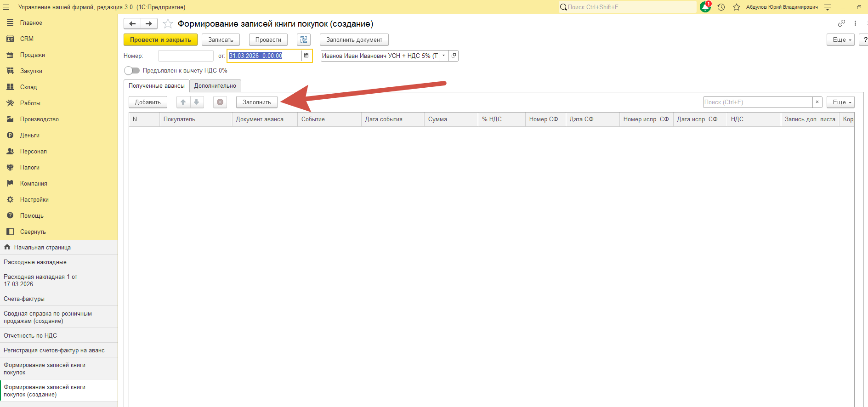Open notifications bell icon
Screen dimensions: 868x407
705,7
